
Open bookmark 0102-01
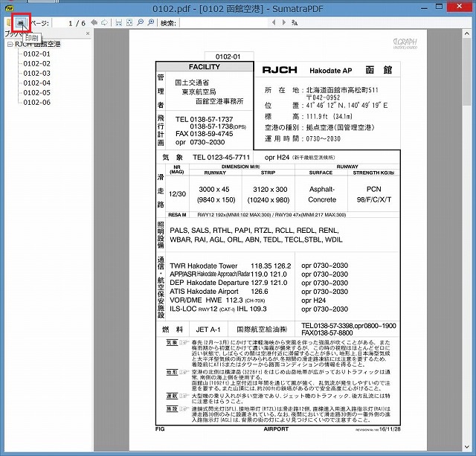point(36,54)
